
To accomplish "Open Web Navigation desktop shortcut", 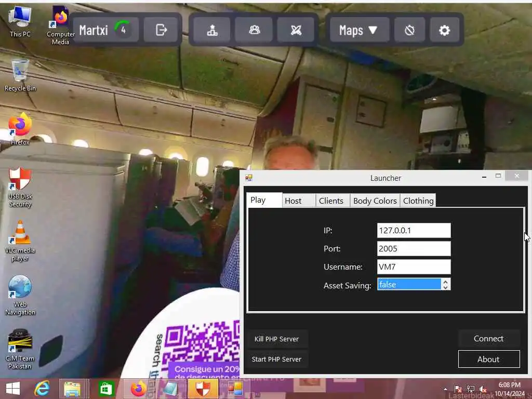I will pyautogui.click(x=20, y=295).
